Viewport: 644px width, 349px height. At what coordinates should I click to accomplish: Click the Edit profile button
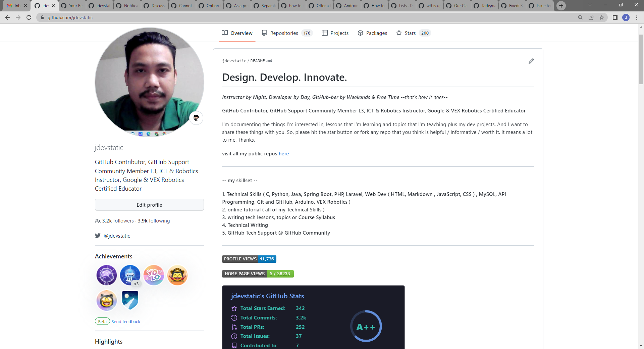coord(149,205)
